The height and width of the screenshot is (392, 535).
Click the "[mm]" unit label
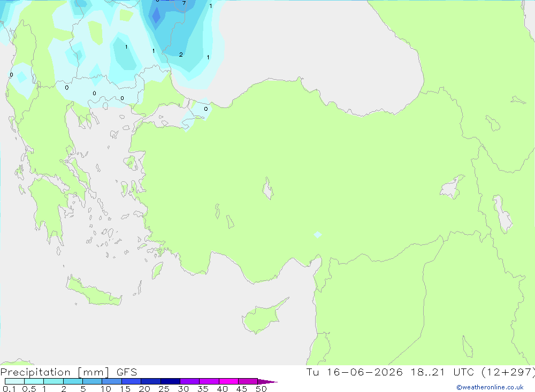pos(94,372)
